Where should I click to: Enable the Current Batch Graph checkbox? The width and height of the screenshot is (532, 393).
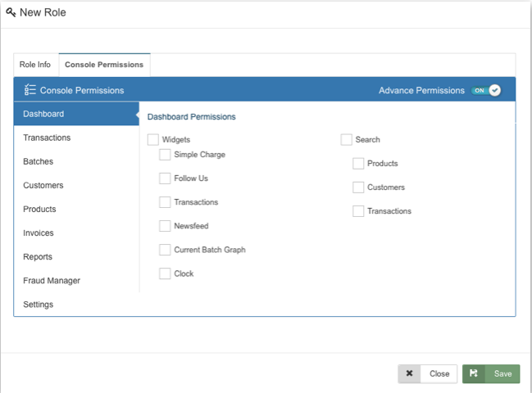click(165, 250)
